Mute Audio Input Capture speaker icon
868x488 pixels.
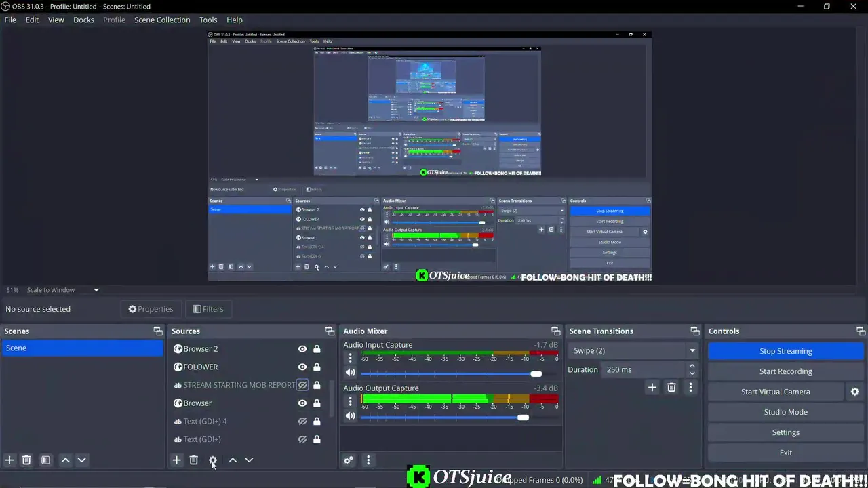350,373
